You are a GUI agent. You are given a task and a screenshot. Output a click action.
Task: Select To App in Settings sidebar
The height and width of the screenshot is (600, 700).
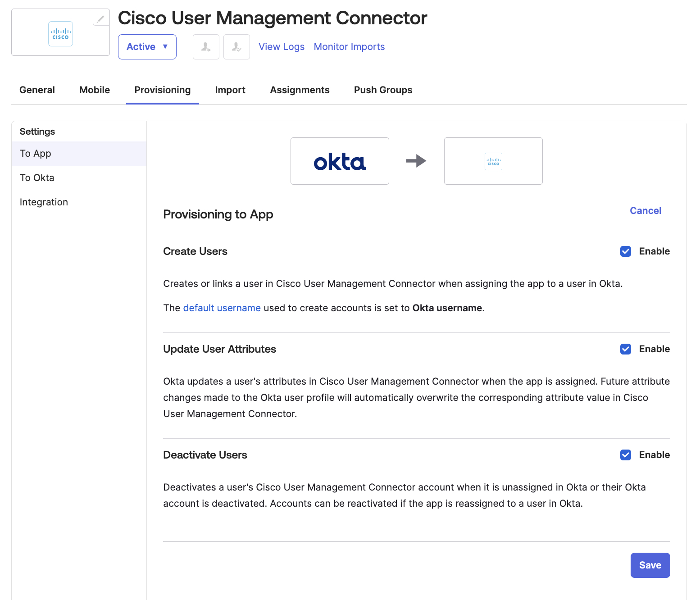(x=79, y=154)
